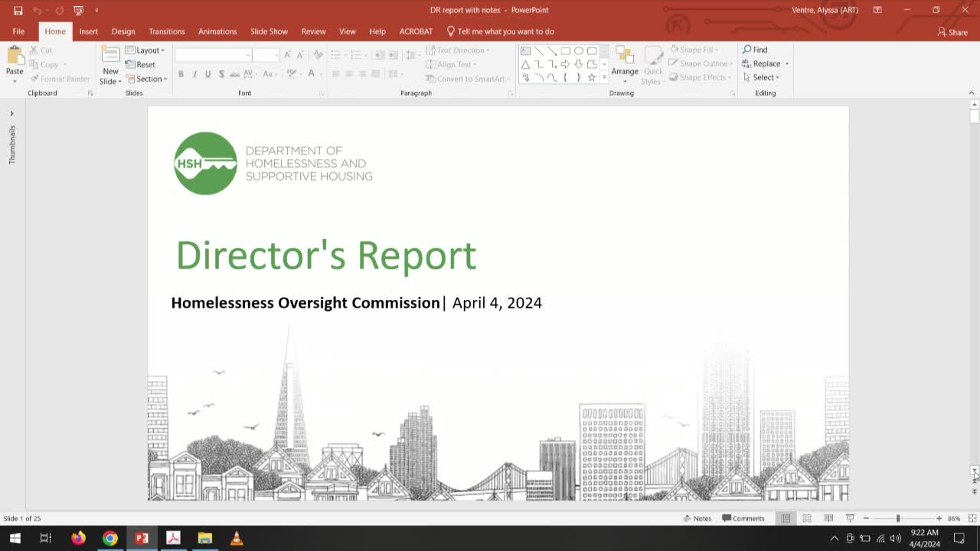Expand the Thumbnails pane

11,113
